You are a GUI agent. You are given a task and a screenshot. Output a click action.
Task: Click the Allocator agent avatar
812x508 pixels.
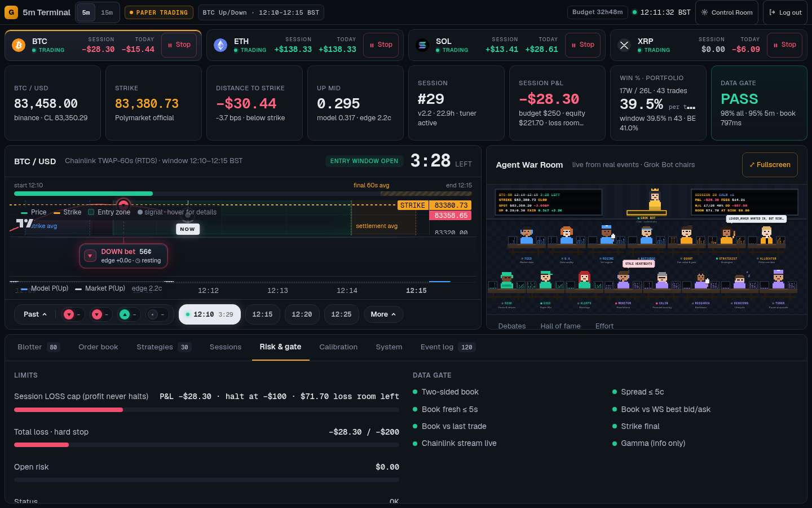[x=767, y=235]
